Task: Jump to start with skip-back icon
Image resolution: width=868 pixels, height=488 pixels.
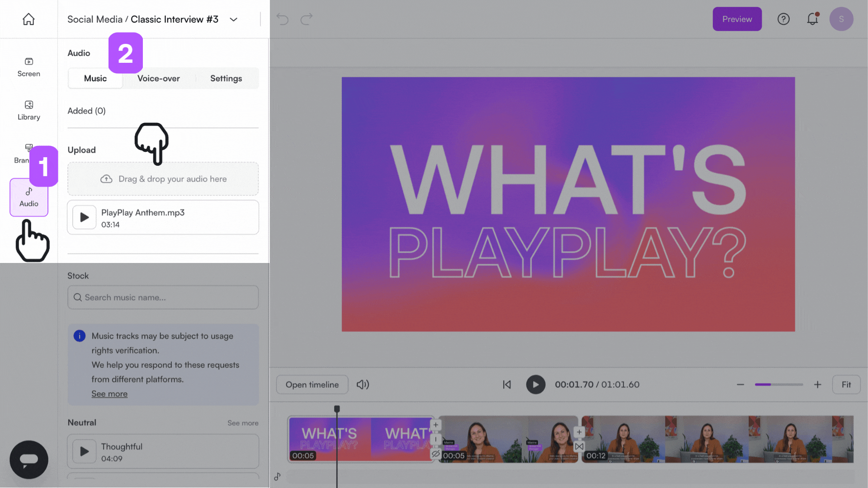Action: (507, 385)
